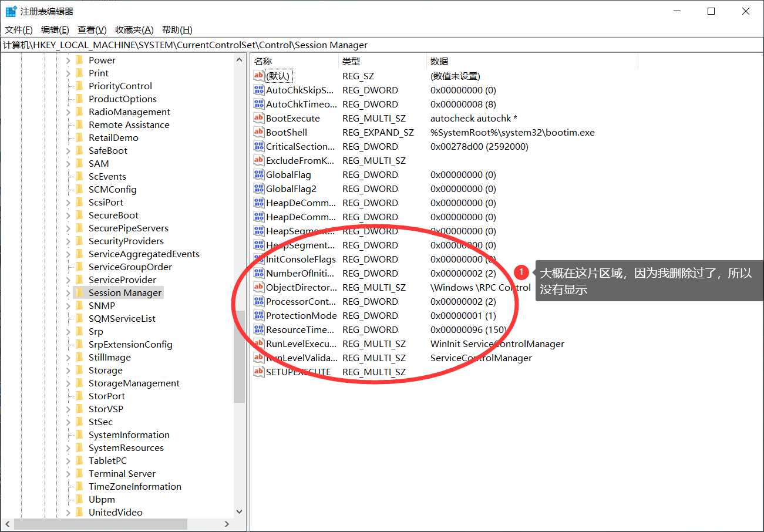Viewport: 764px width, 532px height.
Task: Click the BootShell value icon
Action: [x=259, y=132]
